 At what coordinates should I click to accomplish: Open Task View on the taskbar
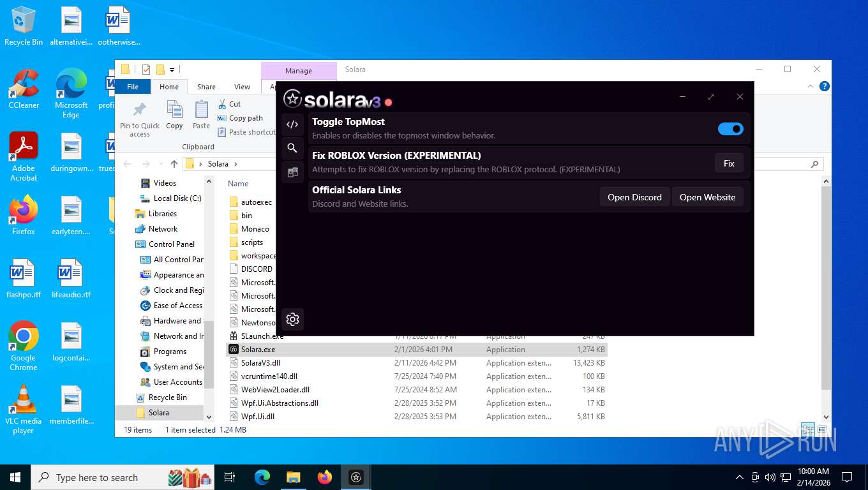point(230,477)
